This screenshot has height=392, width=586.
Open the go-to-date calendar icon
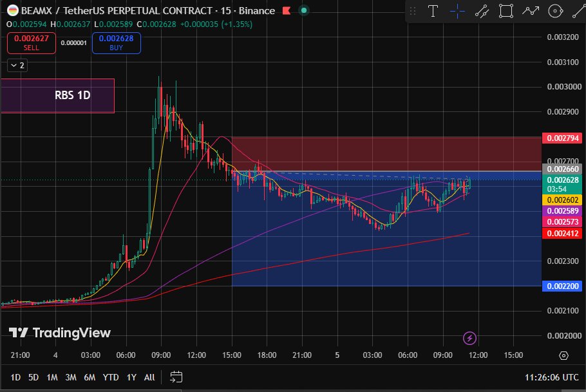pos(176,377)
